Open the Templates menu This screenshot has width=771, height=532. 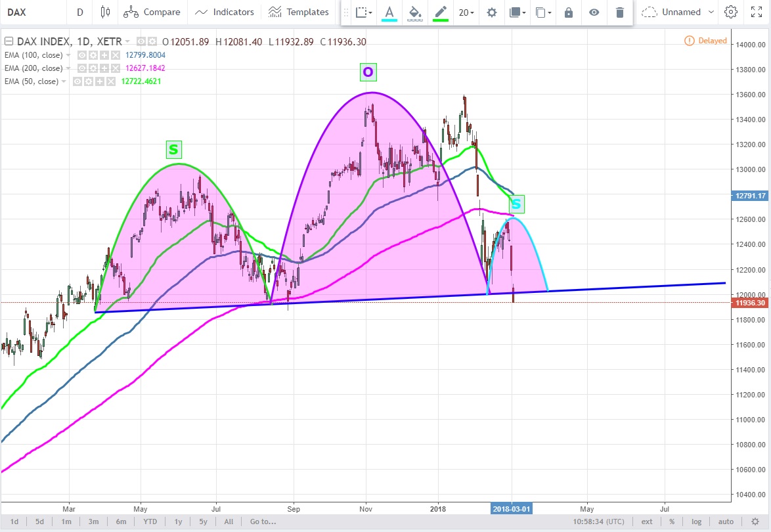click(x=299, y=12)
